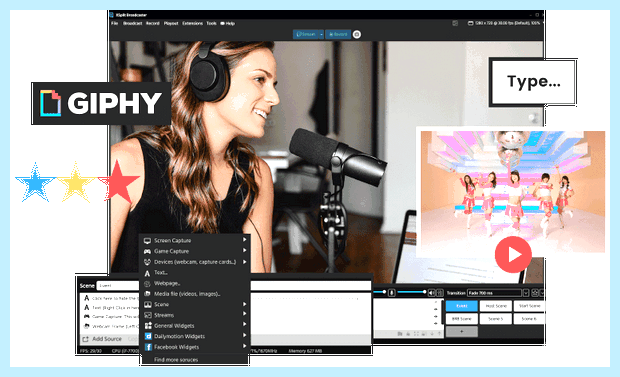Click the General Widgets icon
The image size is (620, 377).
click(148, 326)
